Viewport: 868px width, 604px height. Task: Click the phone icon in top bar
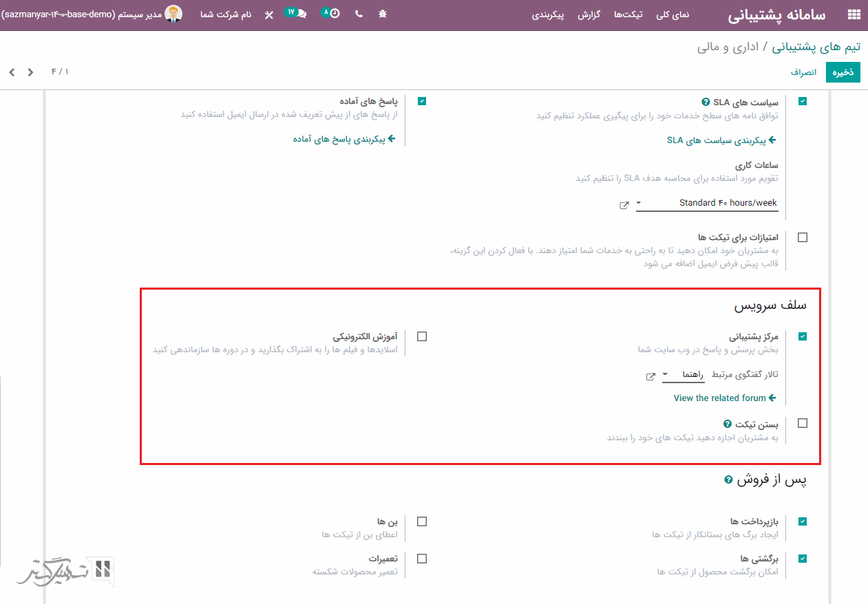[x=359, y=14]
